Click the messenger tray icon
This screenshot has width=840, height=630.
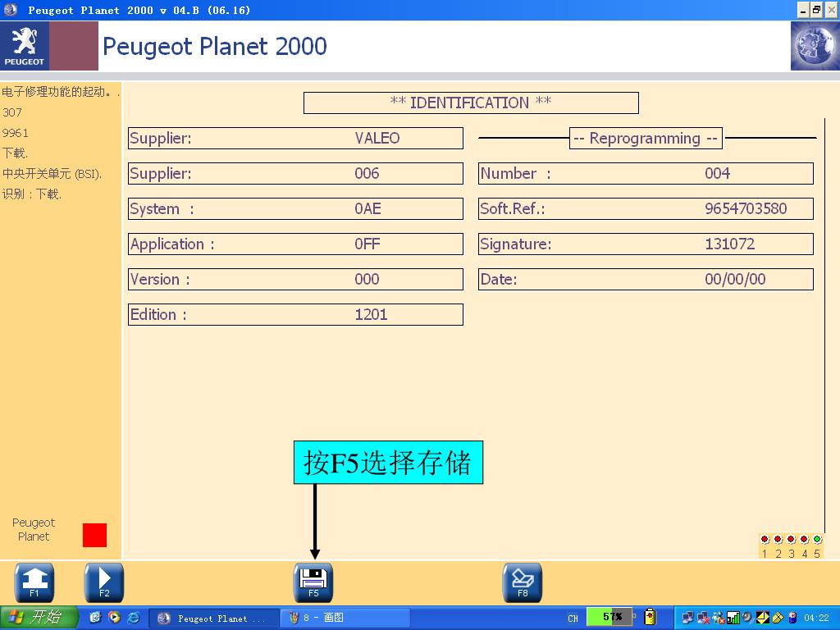pyautogui.click(x=719, y=618)
